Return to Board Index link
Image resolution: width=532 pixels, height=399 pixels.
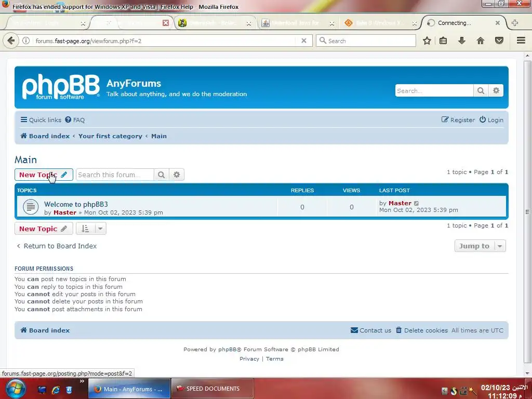pyautogui.click(x=56, y=246)
